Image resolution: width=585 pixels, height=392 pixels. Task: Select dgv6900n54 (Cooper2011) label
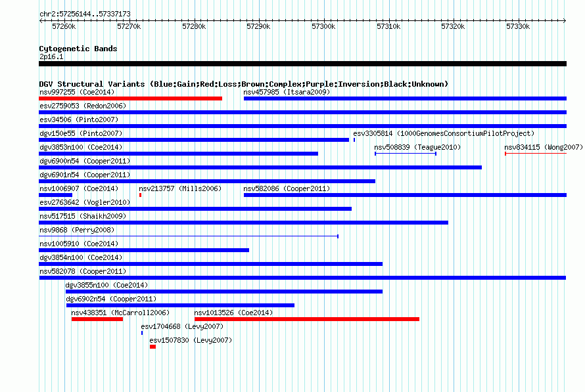pos(85,161)
